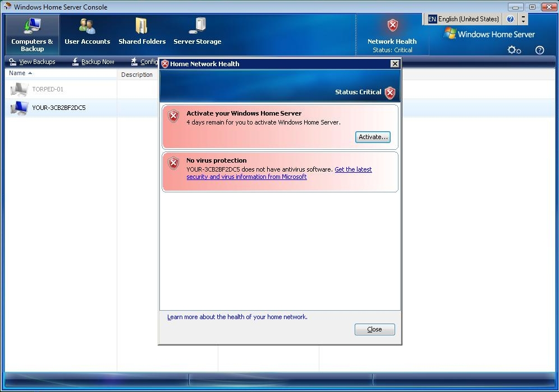Expand the language bar options arrow
Screen dimensions: 559x392
click(x=523, y=19)
